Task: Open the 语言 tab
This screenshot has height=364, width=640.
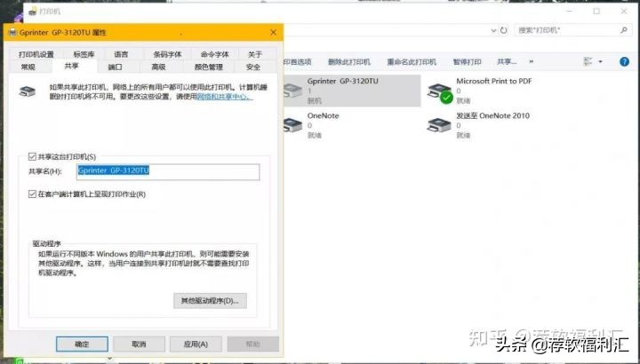Action: tap(121, 54)
